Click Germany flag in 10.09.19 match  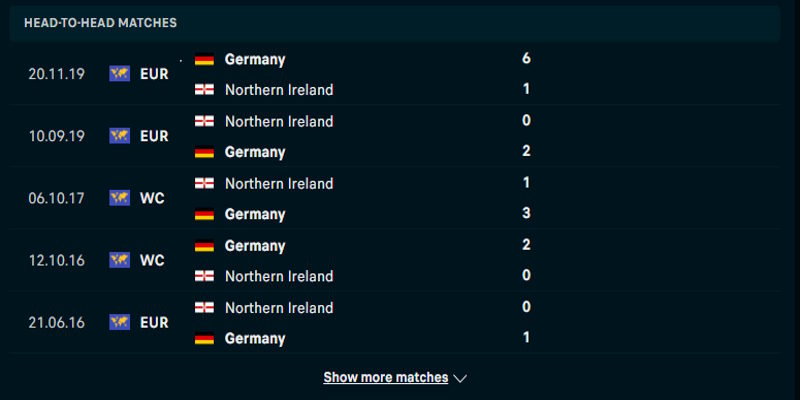[204, 152]
